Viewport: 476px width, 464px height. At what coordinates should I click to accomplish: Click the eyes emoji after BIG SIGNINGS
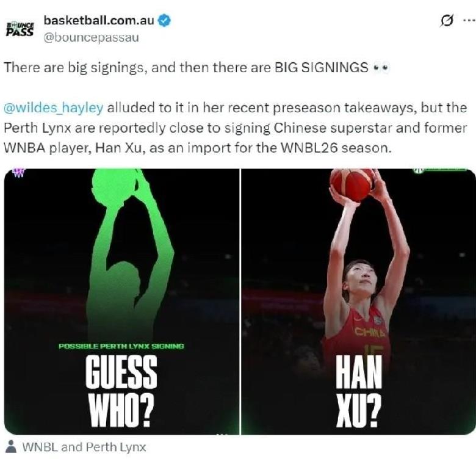tap(381, 68)
